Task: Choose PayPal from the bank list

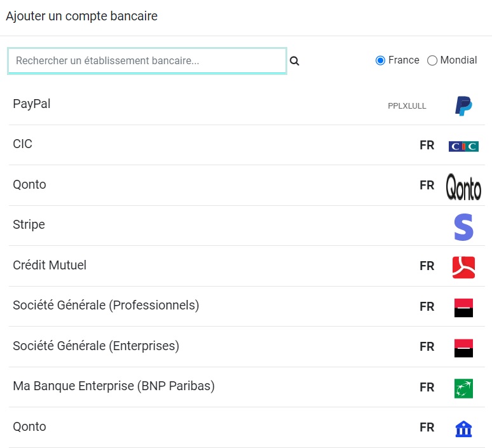Action: click(32, 104)
